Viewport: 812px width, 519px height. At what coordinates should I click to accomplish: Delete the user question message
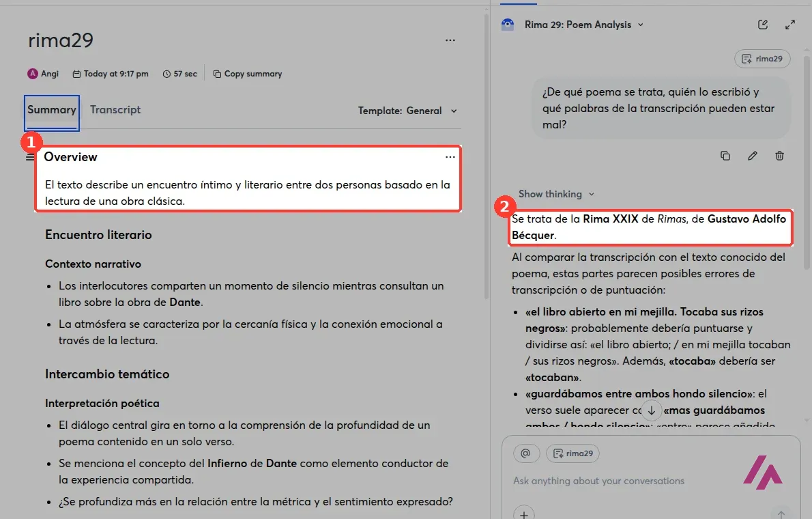point(779,156)
